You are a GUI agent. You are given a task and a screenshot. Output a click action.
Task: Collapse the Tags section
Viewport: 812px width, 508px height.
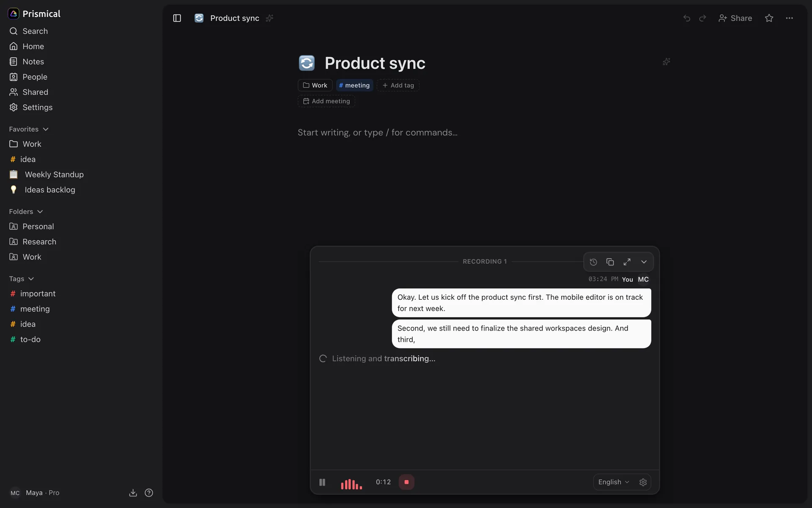coord(21,279)
